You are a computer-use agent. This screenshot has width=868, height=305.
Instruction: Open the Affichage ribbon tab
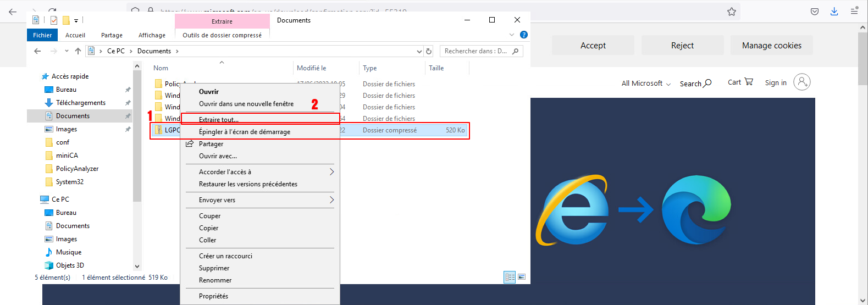coord(152,35)
